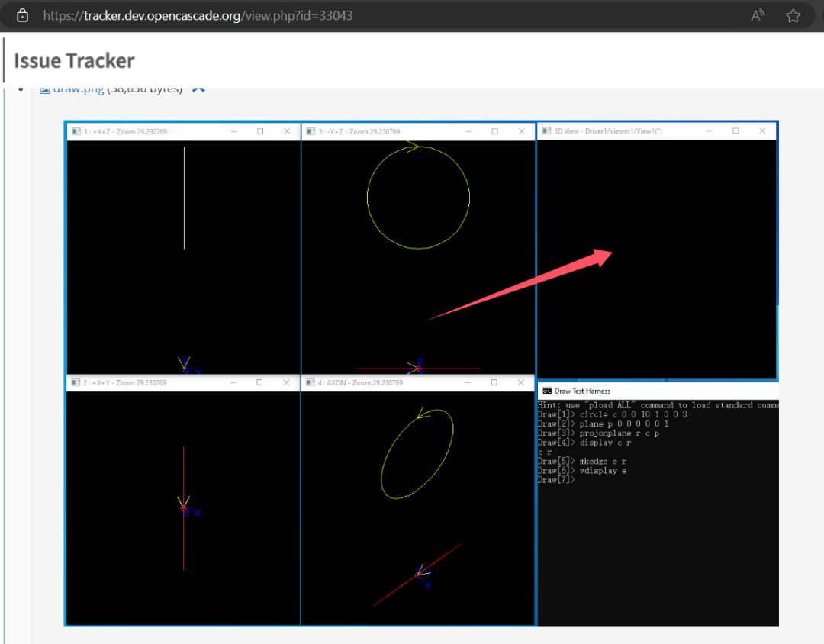Minimize the 3: -Y+Z view window

pos(468,131)
